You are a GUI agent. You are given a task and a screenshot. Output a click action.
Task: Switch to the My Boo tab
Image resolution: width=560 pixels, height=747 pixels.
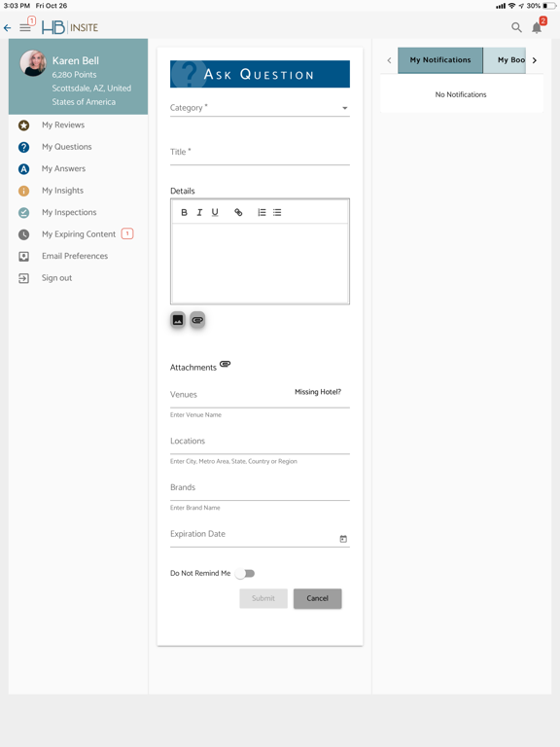click(505, 60)
